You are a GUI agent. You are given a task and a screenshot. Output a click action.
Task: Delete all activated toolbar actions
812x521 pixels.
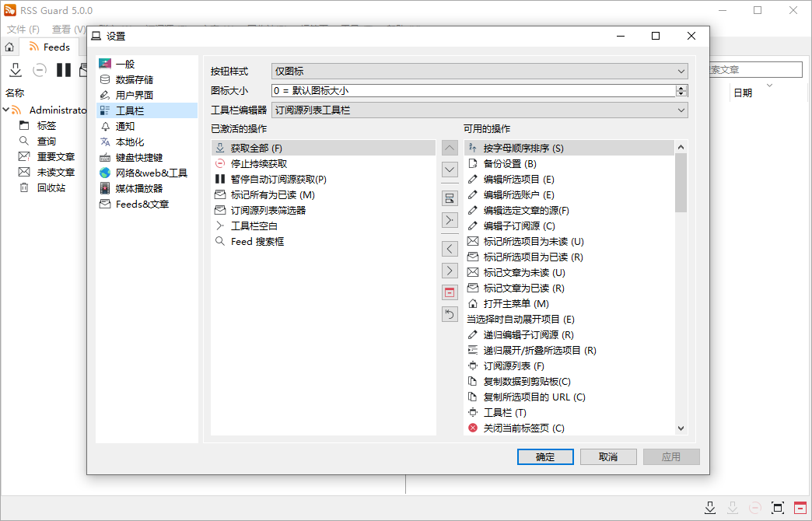[450, 292]
